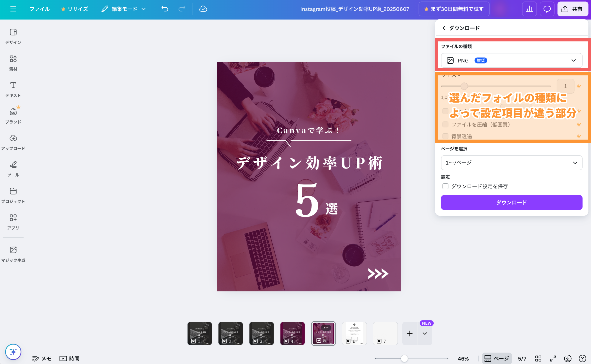591x364 pixels.
Task: Open the ツール tools panel
Action: pyautogui.click(x=13, y=169)
